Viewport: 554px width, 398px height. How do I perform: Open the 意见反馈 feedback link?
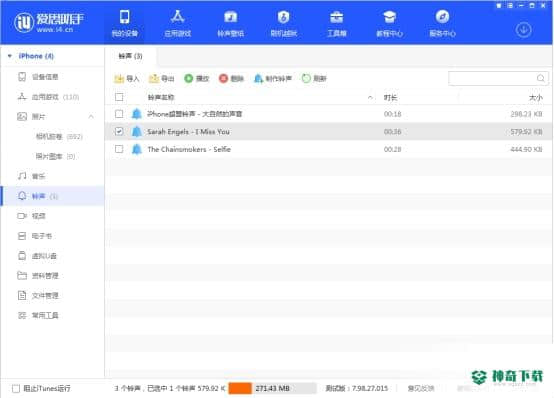421,388
